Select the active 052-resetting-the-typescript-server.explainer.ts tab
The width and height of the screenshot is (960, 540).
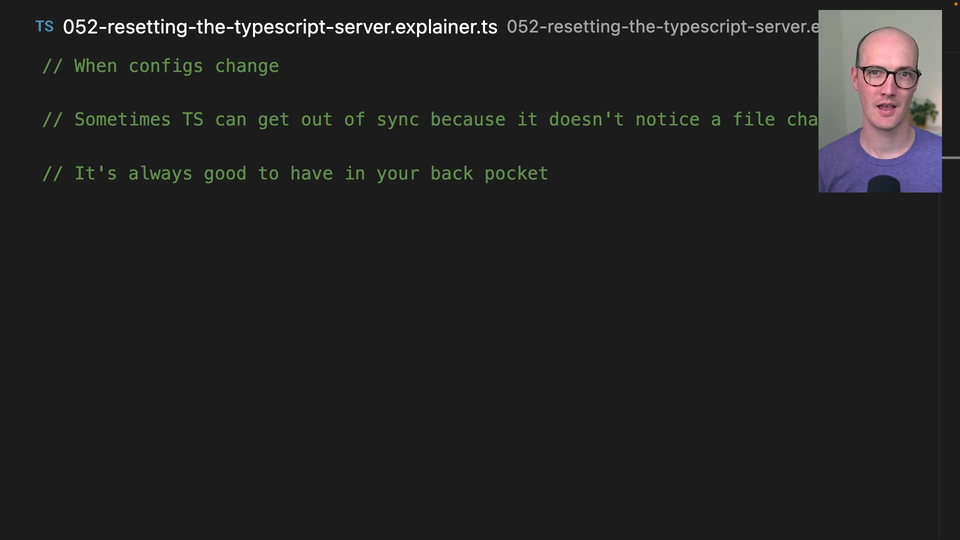(x=279, y=27)
